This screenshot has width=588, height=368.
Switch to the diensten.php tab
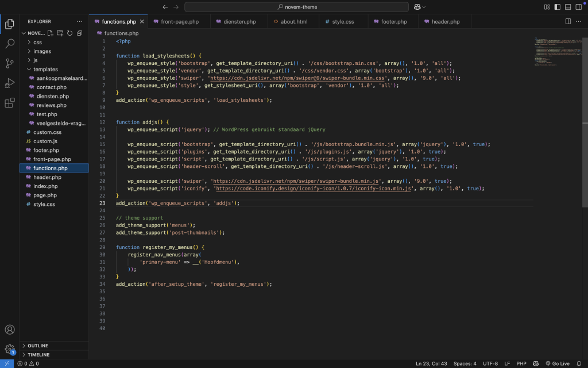pyautogui.click(x=239, y=22)
